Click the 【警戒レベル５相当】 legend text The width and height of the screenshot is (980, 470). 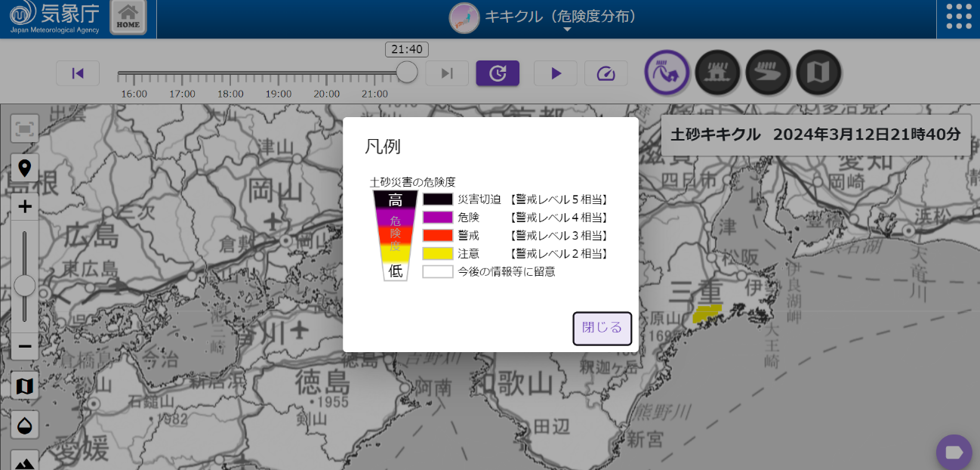click(558, 199)
